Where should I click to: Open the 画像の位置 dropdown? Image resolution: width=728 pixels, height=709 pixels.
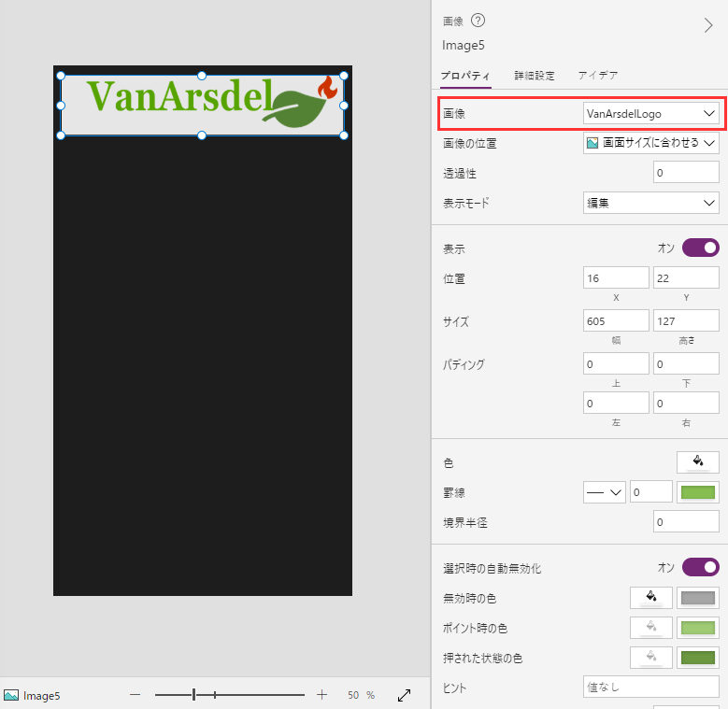tap(651, 143)
